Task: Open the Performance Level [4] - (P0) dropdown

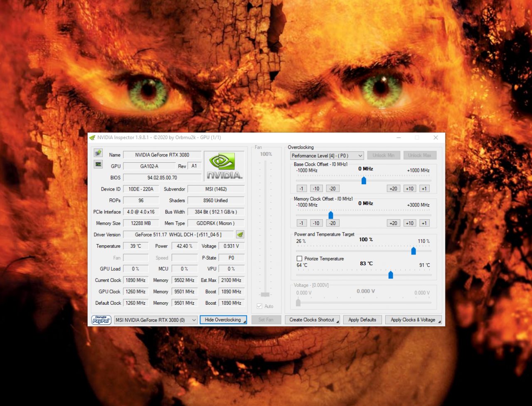Action: coord(327,156)
